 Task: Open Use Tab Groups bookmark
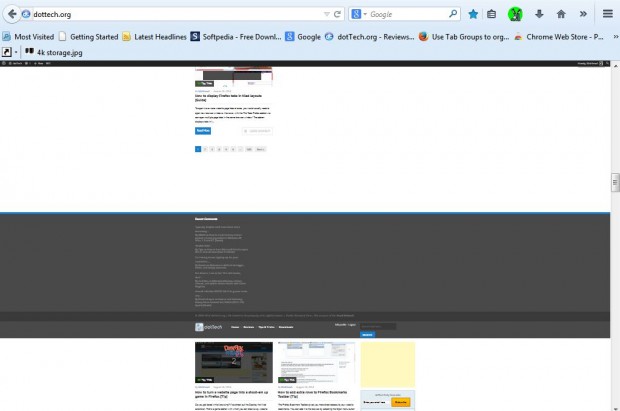[464, 37]
